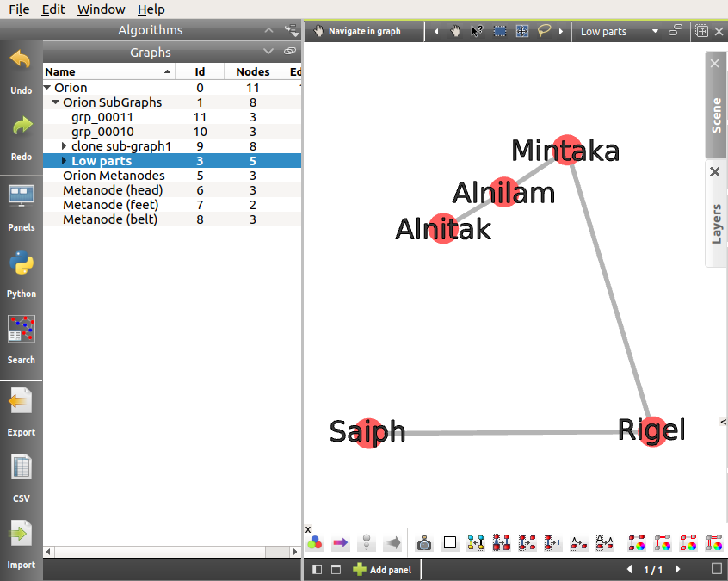Select the rectangle selection tool
Viewport: 728px width, 581px height.
point(499,31)
